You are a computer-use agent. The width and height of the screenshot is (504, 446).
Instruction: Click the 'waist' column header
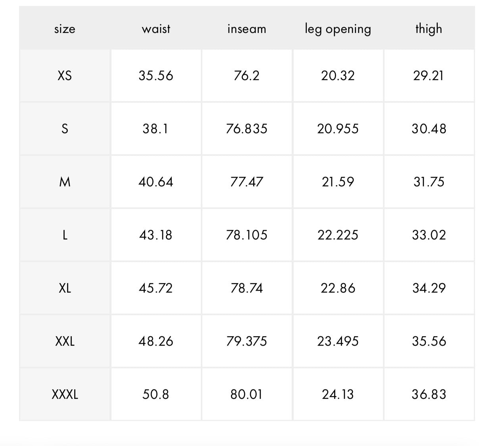(156, 29)
